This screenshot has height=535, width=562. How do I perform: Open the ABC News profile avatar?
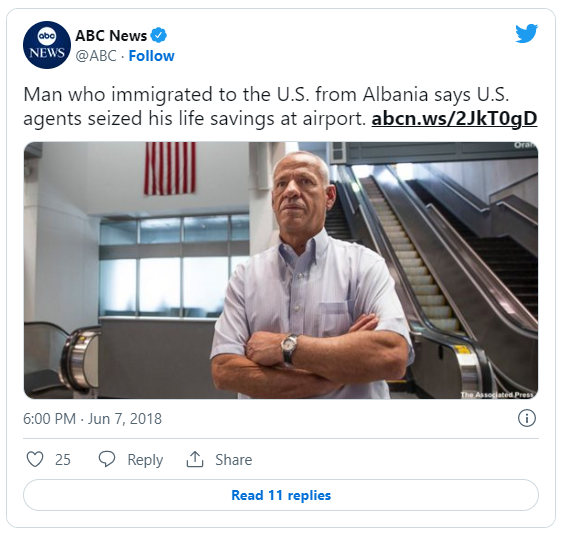47,45
